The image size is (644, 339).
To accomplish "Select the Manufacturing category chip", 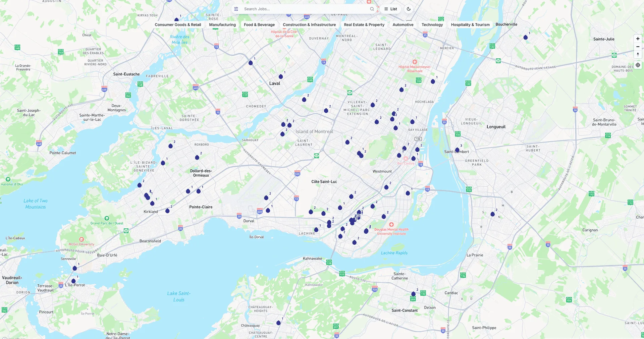I will (x=222, y=25).
